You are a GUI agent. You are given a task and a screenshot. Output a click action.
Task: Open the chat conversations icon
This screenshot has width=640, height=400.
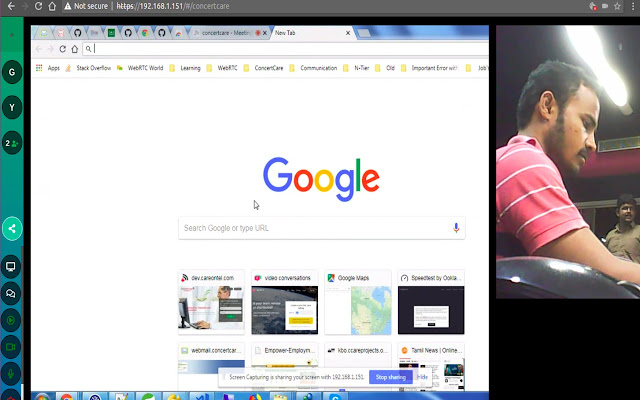(11, 293)
